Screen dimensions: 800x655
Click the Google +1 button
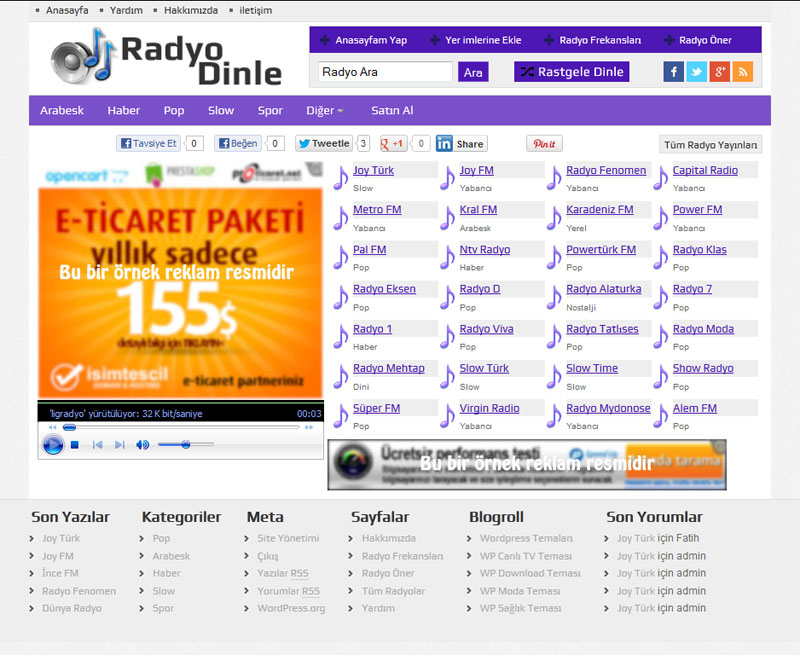point(392,144)
